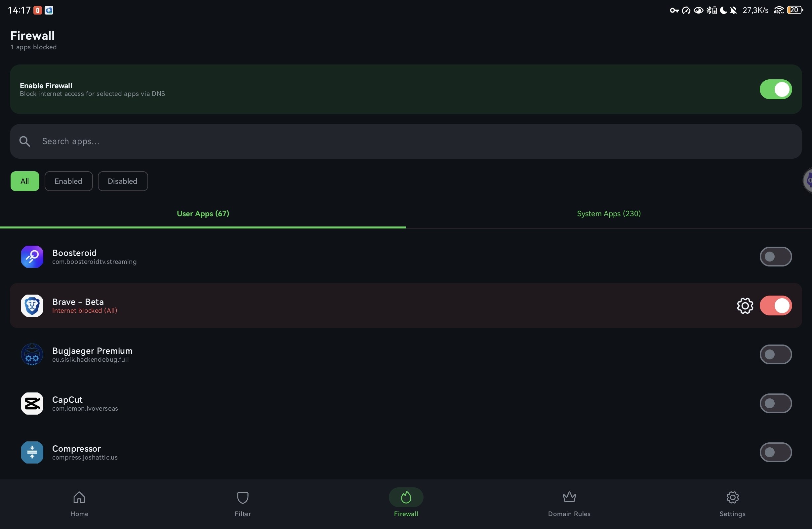The width and height of the screenshot is (812, 529).
Task: Disable the Enable Firewall switch
Action: click(x=775, y=89)
